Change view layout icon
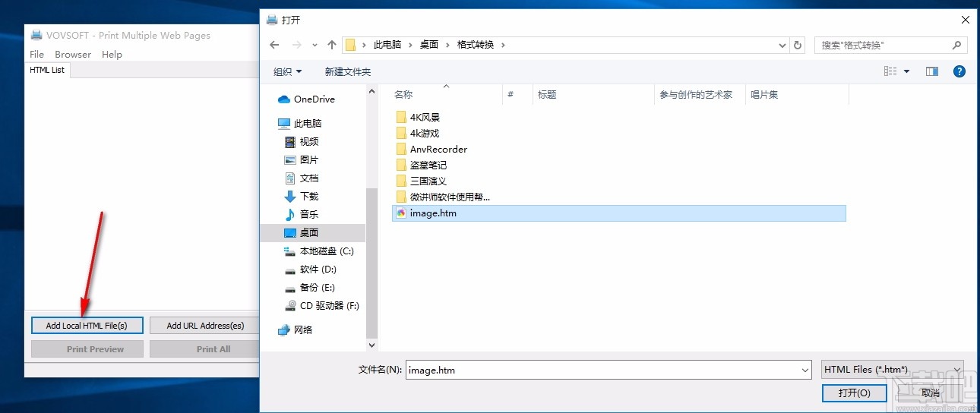The width and height of the screenshot is (980, 413). point(890,71)
